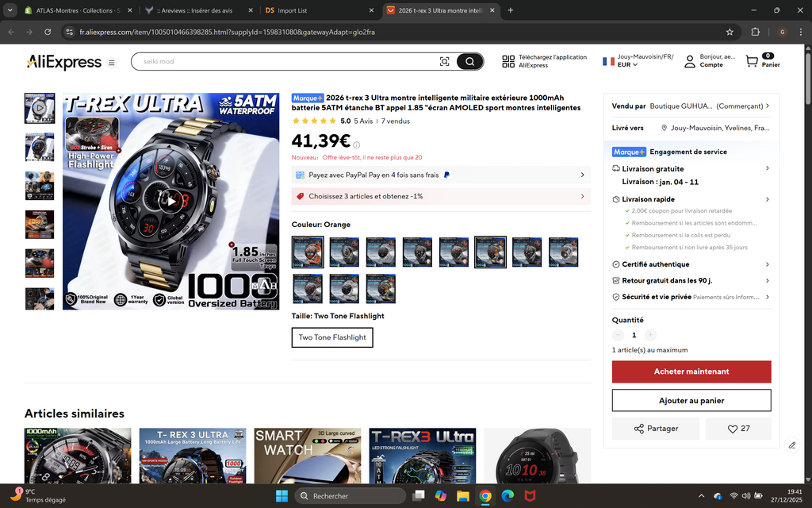Open the account Compte profile icon
Image resolution: width=812 pixels, height=508 pixels.
(690, 62)
